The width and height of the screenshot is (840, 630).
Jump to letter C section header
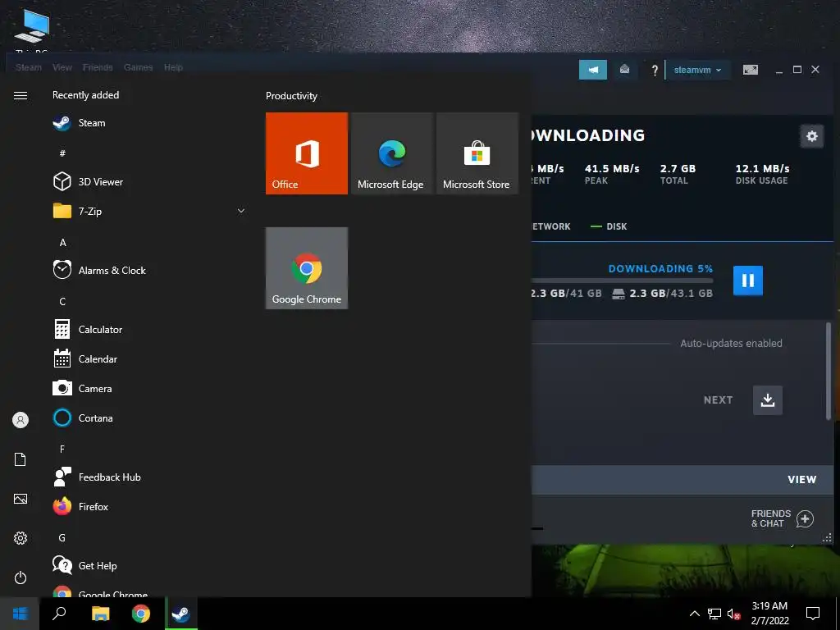(x=62, y=302)
